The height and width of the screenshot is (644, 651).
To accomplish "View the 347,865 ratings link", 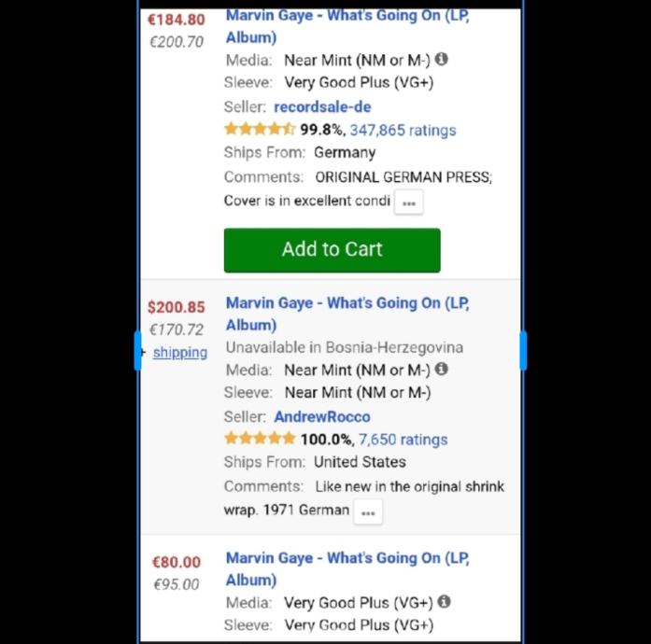I will click(403, 130).
